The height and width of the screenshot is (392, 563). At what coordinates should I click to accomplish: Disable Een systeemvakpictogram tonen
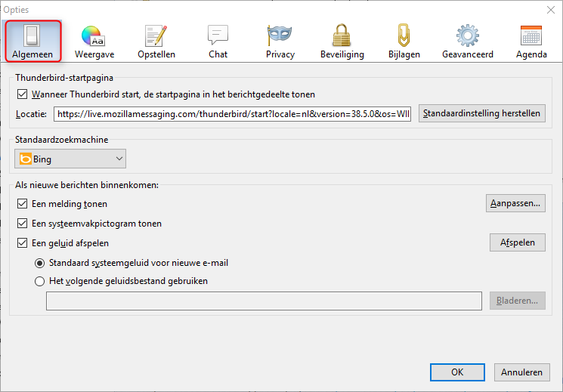click(22, 224)
